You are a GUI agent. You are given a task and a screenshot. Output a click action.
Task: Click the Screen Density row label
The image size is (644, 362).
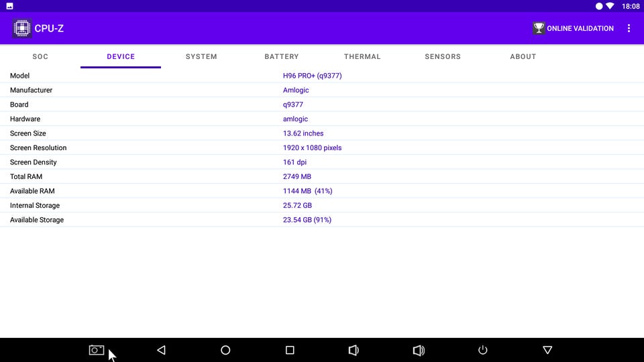coord(34,162)
